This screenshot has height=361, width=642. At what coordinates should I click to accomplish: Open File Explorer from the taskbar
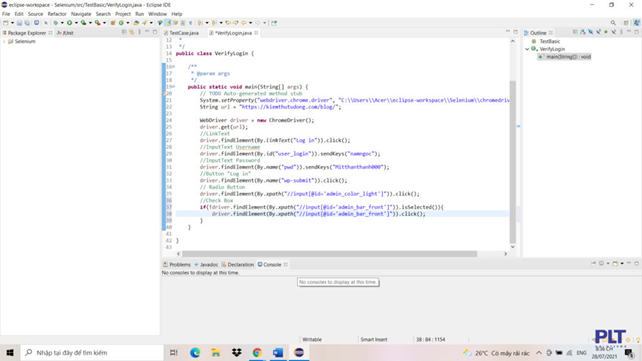(216, 352)
